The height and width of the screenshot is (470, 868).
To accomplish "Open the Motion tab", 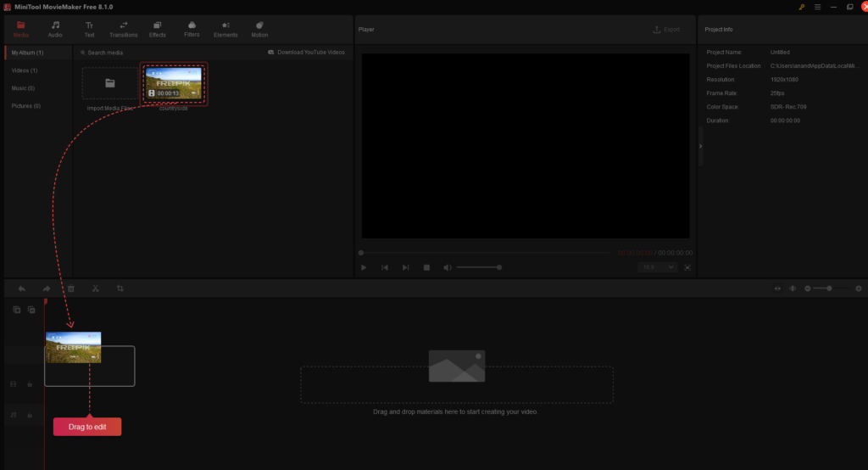I will coord(259,30).
